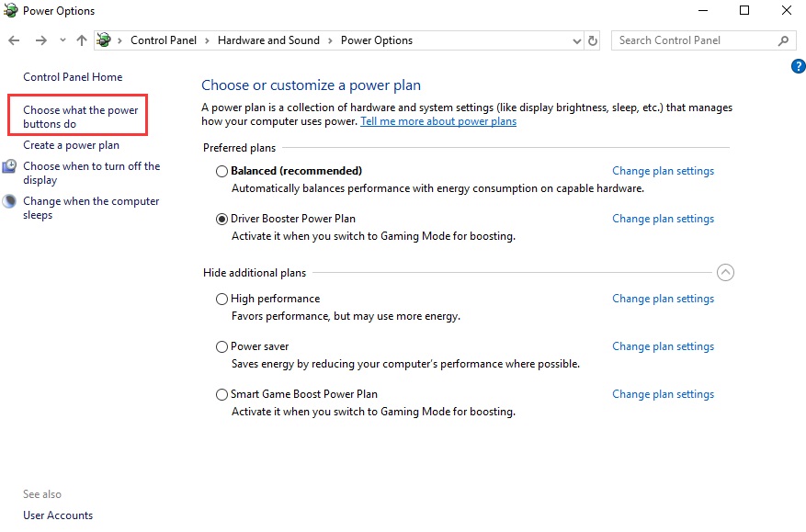
Task: Close the Power Options window
Action: pyautogui.click(x=787, y=10)
